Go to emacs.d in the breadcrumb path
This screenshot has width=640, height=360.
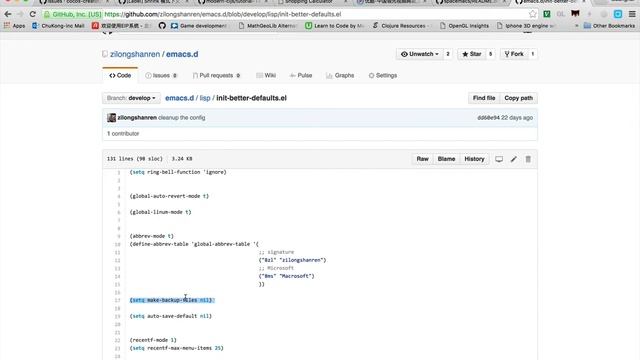180,98
